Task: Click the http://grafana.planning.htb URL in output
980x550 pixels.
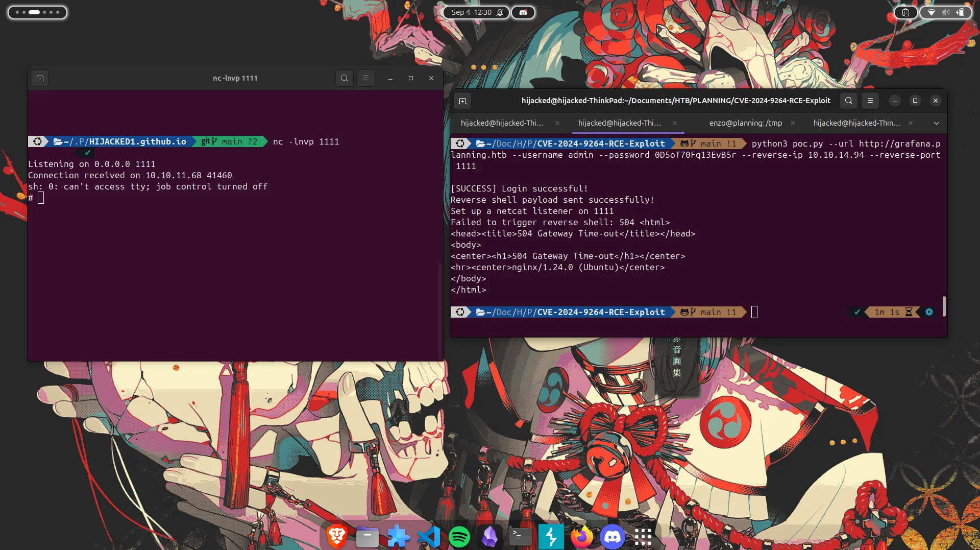Action: click(901, 144)
